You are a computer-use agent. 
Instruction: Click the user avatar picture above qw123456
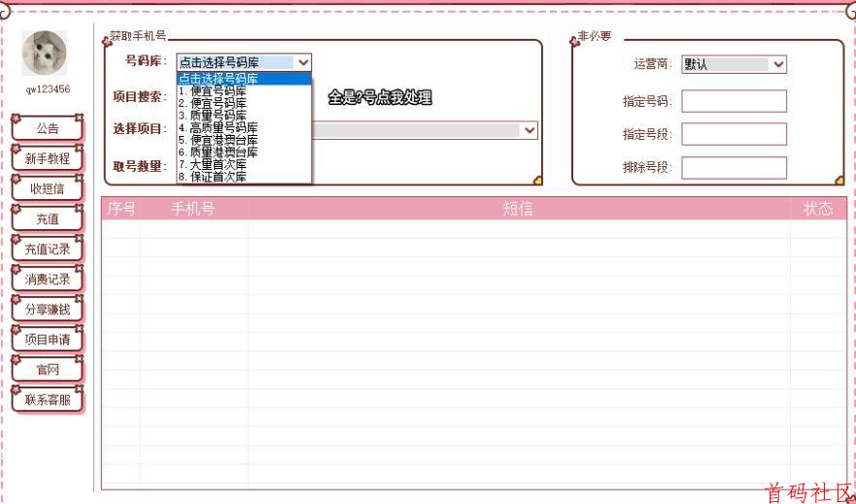pyautogui.click(x=45, y=52)
